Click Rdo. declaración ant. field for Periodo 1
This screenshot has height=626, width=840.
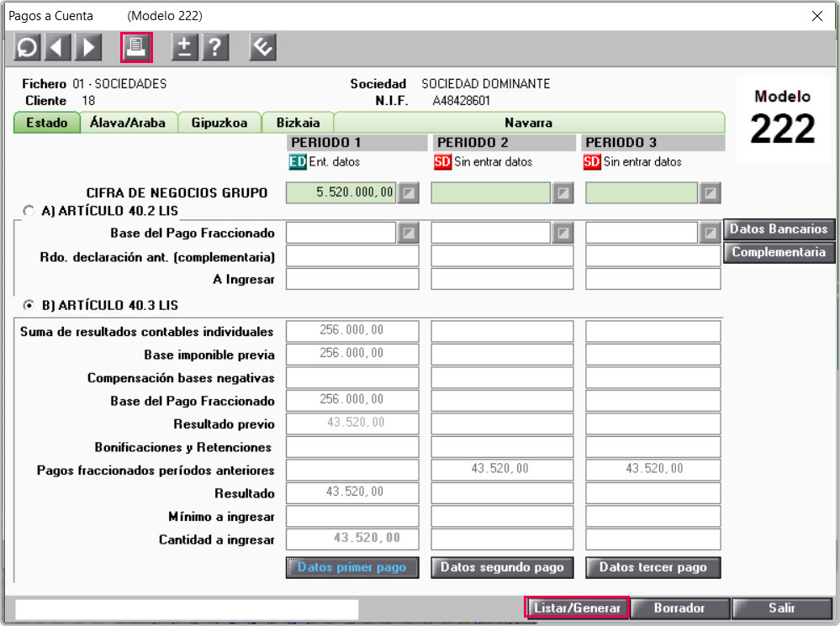352,256
